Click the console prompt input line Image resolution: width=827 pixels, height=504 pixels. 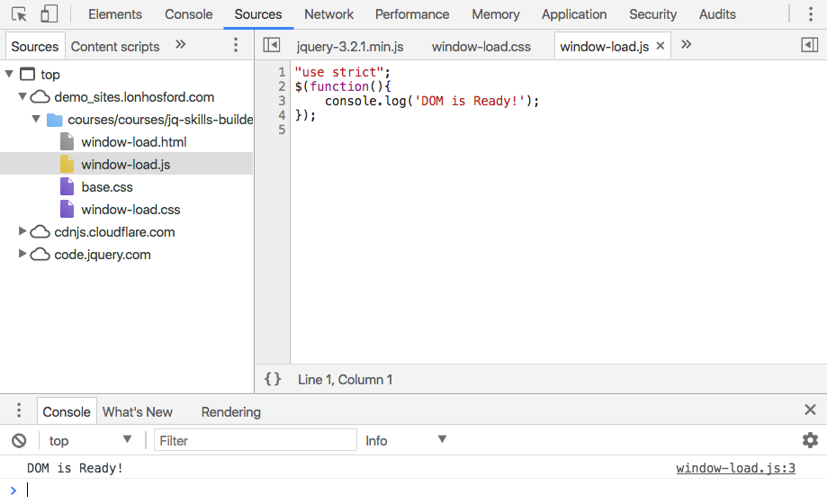point(414,490)
